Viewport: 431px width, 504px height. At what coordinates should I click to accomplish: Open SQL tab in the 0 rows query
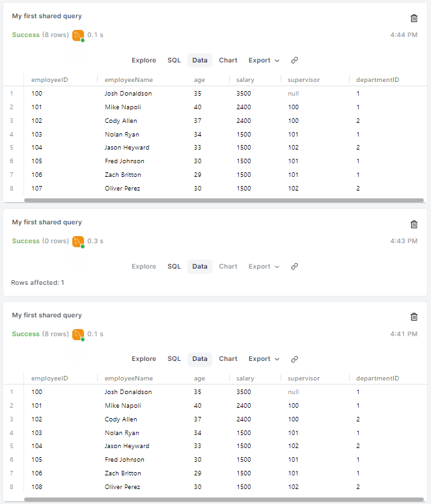coord(174,267)
